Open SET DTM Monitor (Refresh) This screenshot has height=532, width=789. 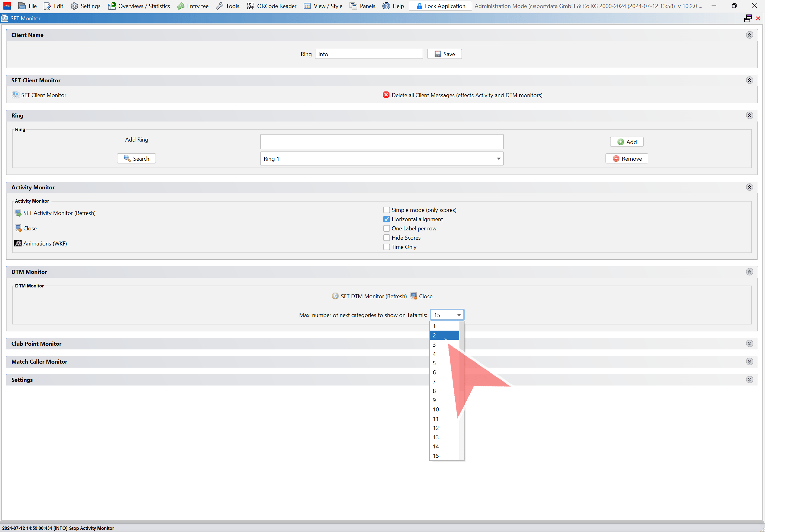point(369,296)
